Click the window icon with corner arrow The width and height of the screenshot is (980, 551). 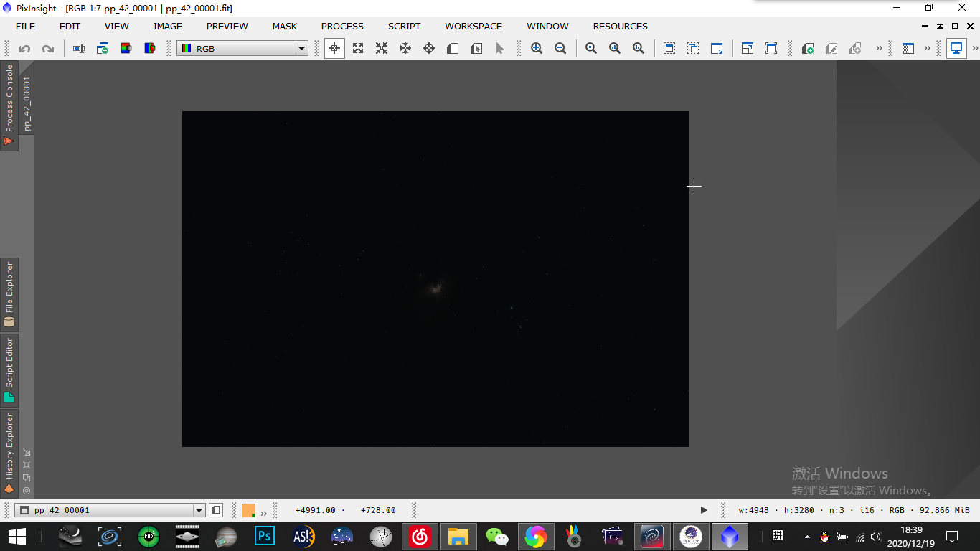717,49
